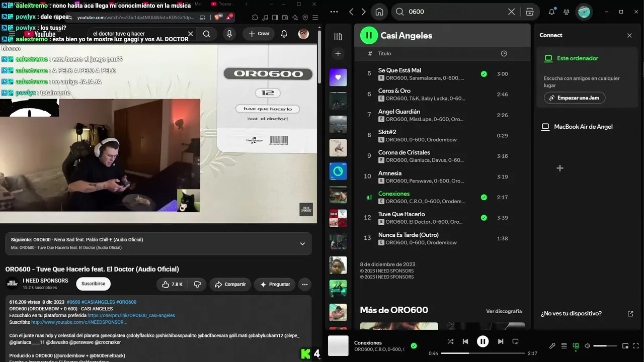Click the YouTube Crear button
Screen dimensions: 644x362
click(x=259, y=34)
